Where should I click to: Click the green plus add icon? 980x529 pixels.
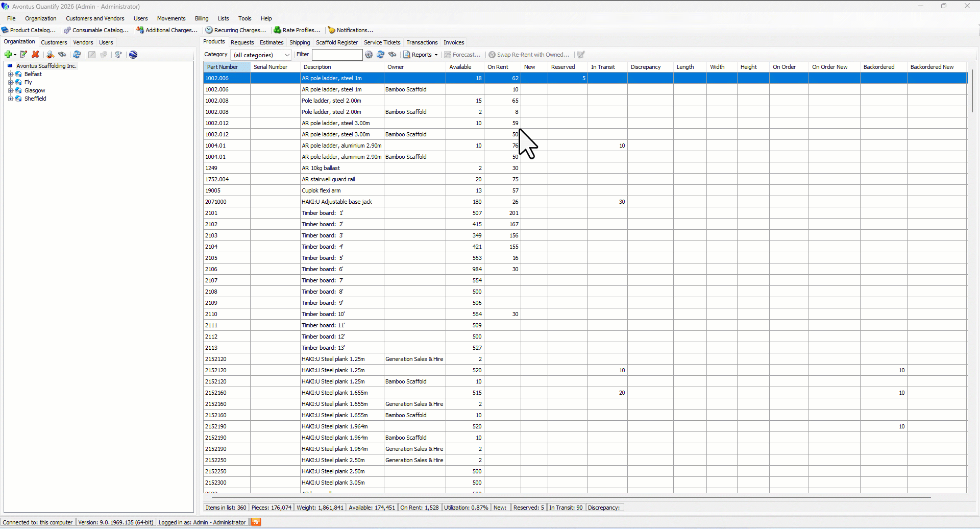pos(8,55)
